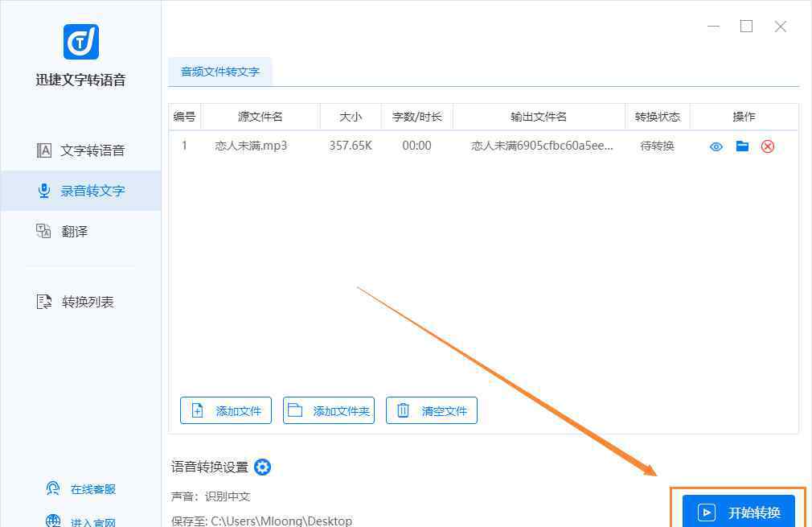Click the 大小 column header
Screen dimensions: 812x527
click(x=351, y=117)
